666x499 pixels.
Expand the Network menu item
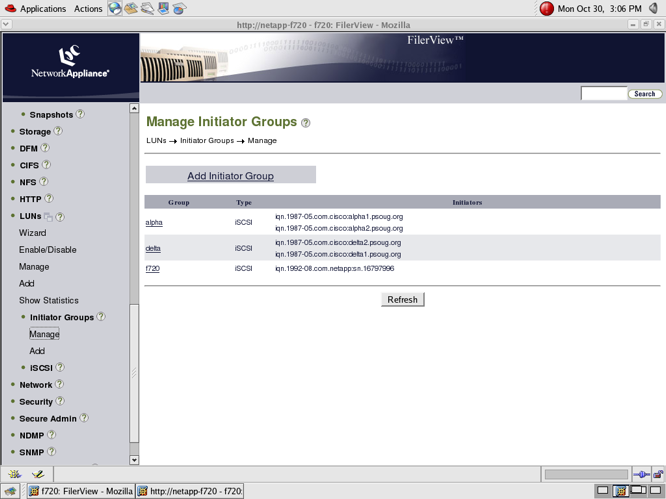[x=36, y=385]
